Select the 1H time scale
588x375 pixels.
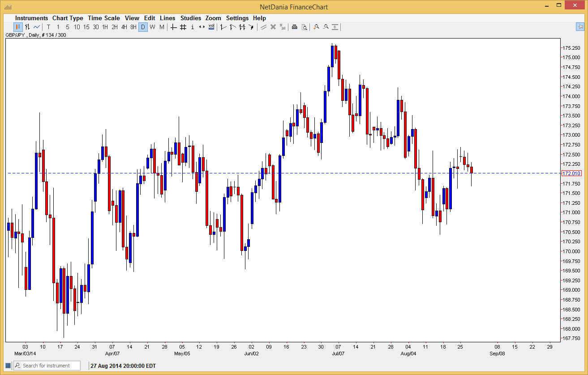[x=105, y=27]
